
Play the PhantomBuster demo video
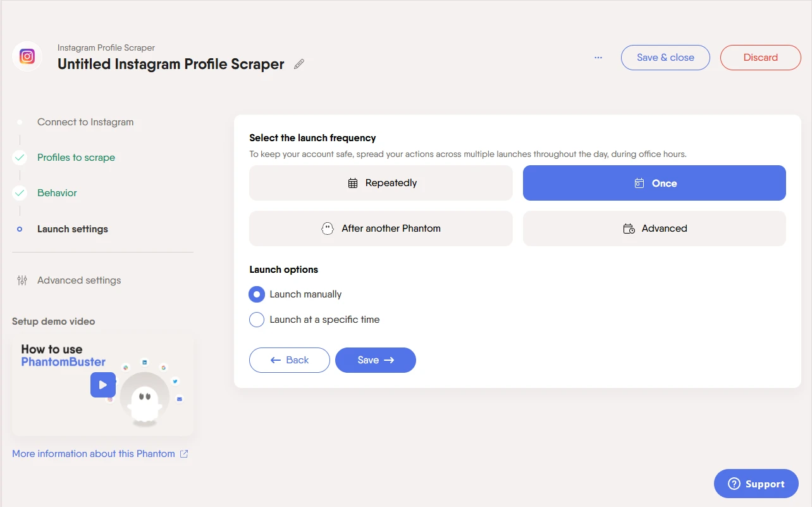(102, 385)
